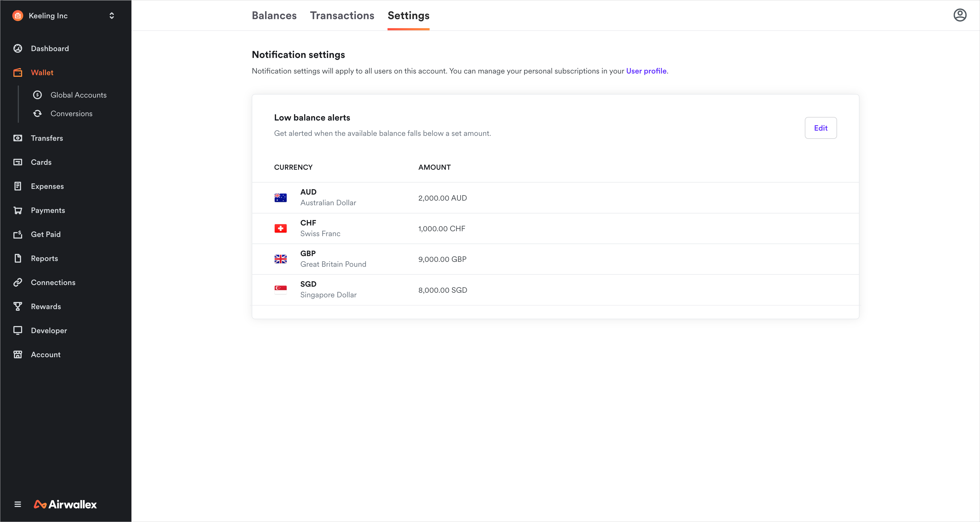Open Developer in the sidebar

[x=49, y=330]
